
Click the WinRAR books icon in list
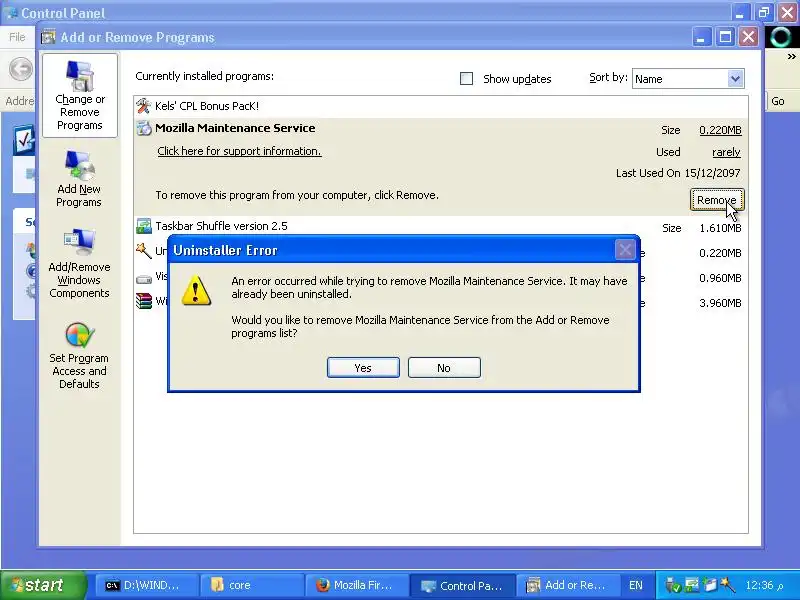click(144, 301)
